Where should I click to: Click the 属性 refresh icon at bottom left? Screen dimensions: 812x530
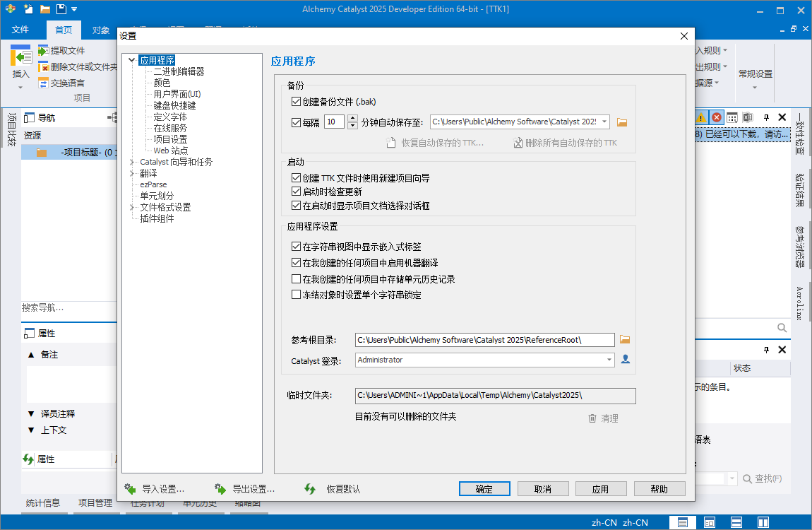click(28, 459)
